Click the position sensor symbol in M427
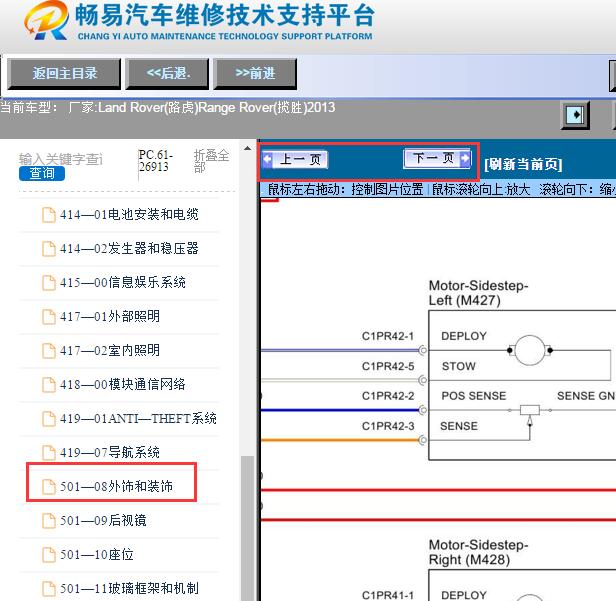Viewport: 616px width, 601px height. pyautogui.click(x=530, y=410)
